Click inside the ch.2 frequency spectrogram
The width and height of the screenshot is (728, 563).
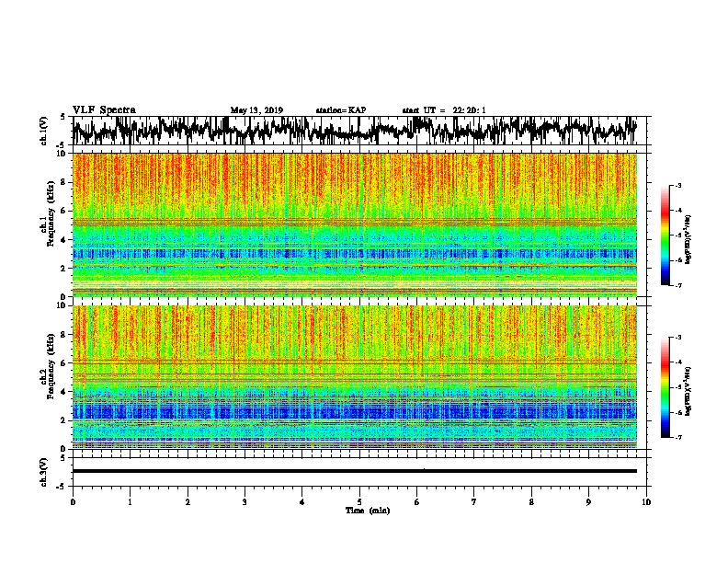(355, 377)
